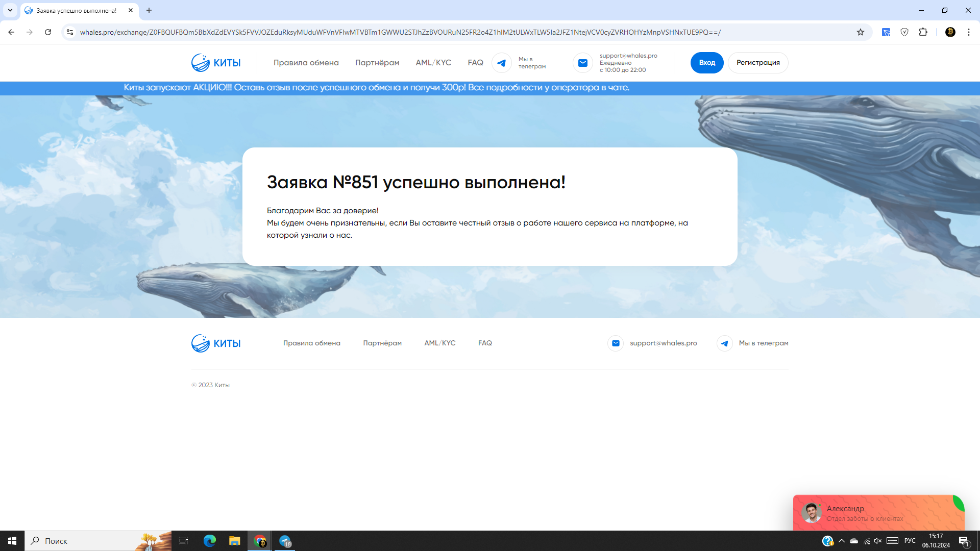Click the footer Telegram icon

point(724,343)
